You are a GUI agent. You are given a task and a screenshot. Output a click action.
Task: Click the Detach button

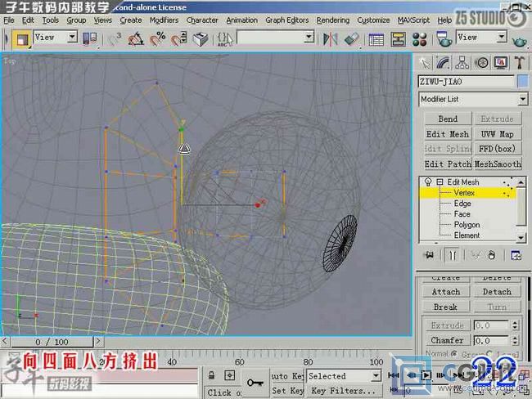click(x=497, y=292)
